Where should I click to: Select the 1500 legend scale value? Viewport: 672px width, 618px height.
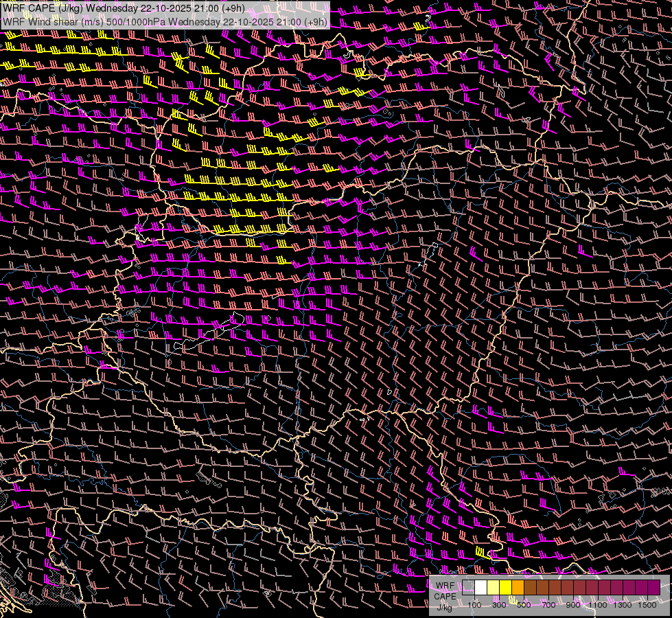(x=647, y=605)
